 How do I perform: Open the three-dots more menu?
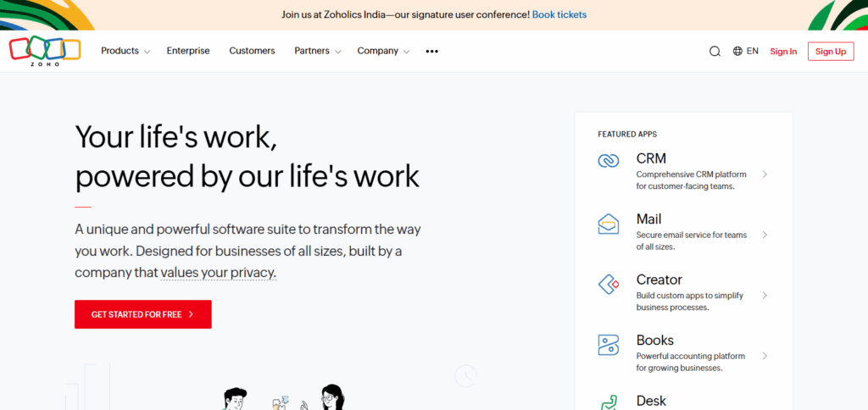coord(431,51)
